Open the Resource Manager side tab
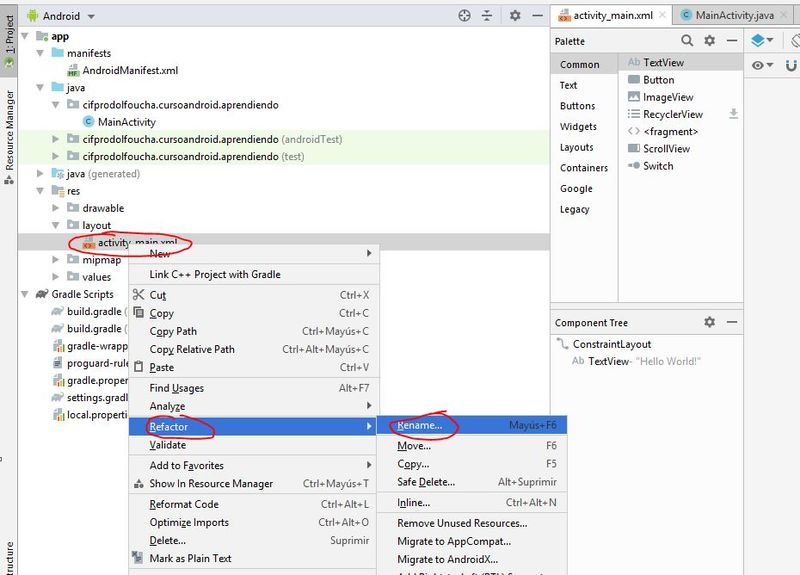 [x=9, y=137]
